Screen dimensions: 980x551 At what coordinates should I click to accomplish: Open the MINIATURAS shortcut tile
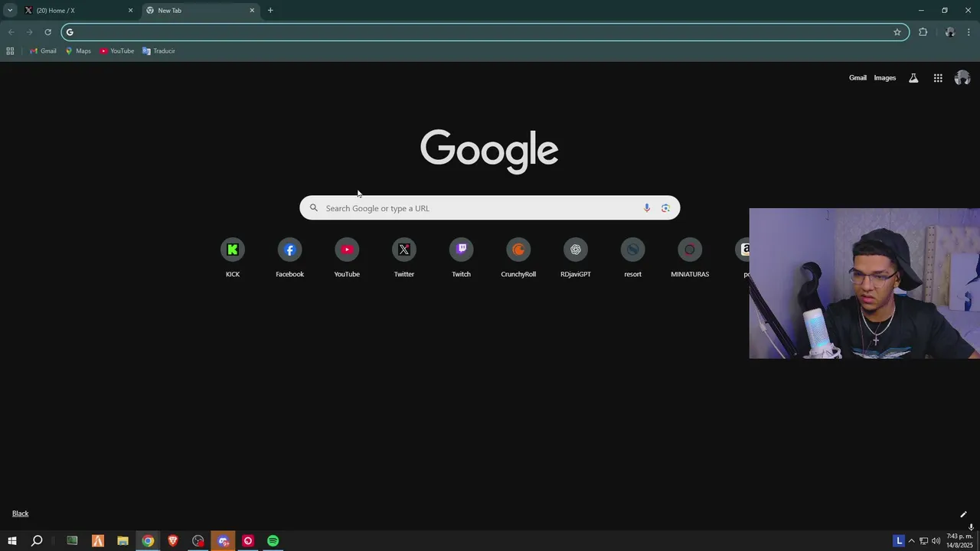pyautogui.click(x=690, y=258)
